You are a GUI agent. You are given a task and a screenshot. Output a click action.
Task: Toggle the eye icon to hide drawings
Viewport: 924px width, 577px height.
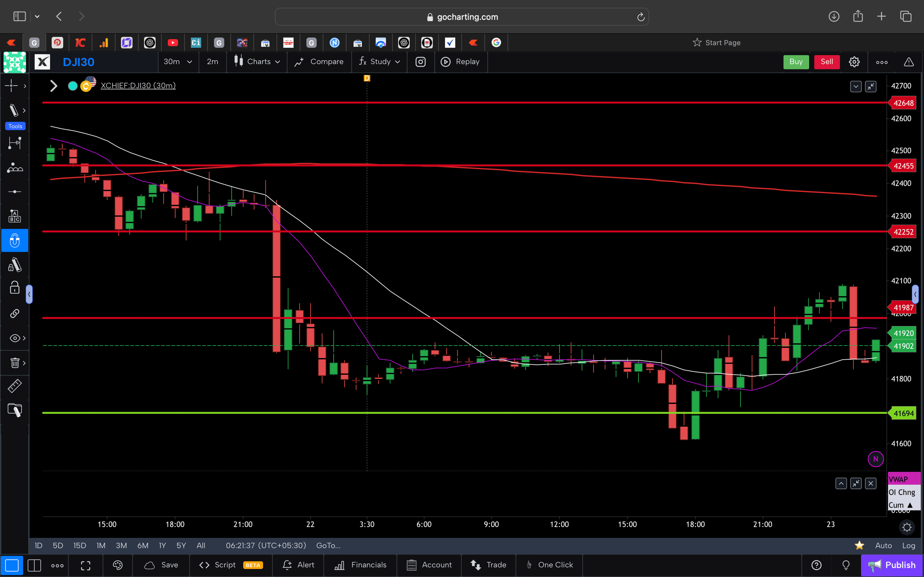tap(15, 338)
